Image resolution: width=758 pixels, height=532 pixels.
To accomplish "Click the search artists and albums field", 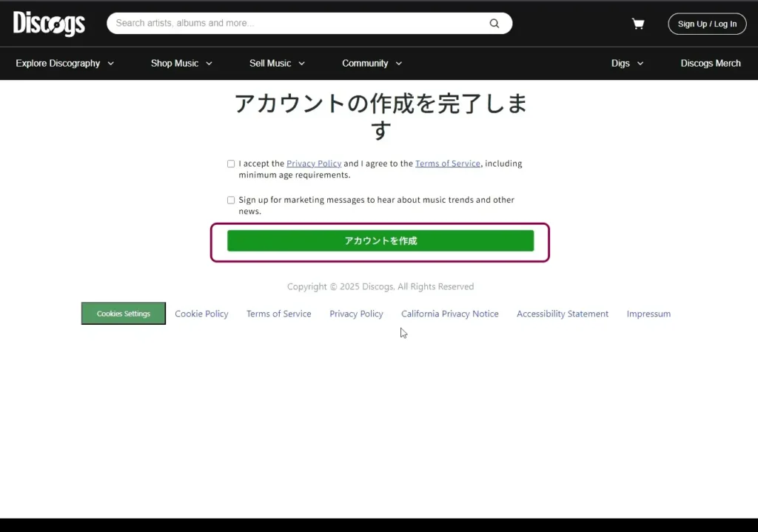I will coord(296,24).
